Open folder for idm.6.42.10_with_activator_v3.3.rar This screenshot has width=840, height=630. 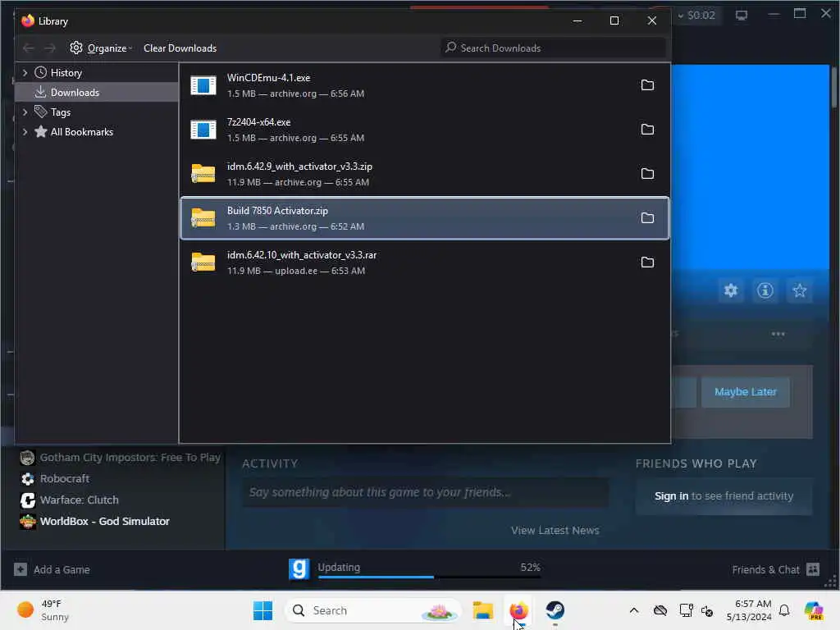[x=647, y=262]
